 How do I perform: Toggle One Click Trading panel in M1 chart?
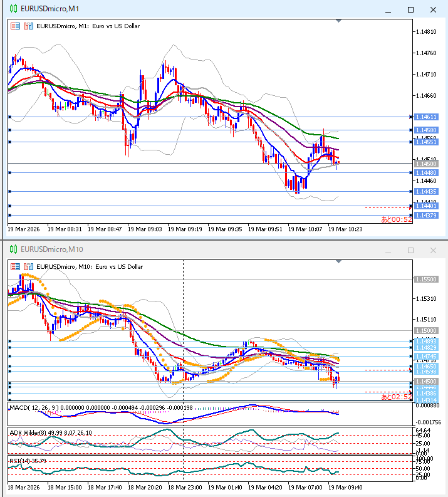tap(15, 26)
